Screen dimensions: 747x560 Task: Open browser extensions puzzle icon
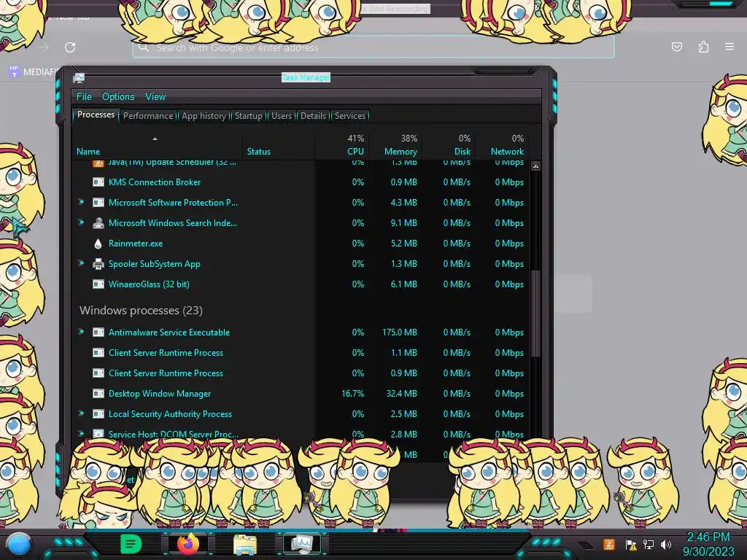[703, 47]
